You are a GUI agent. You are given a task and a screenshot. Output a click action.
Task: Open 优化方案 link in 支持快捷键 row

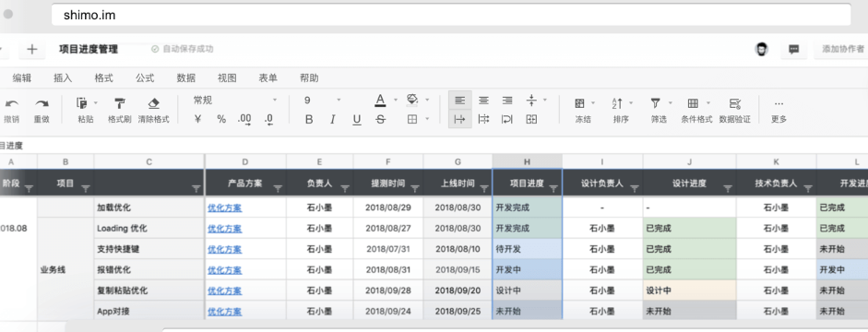tap(225, 249)
